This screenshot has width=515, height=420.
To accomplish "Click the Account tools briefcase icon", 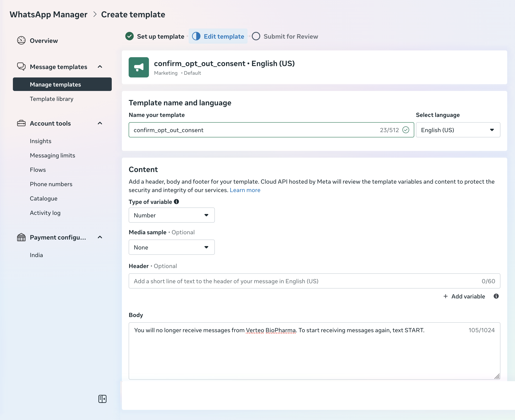I will [x=21, y=123].
